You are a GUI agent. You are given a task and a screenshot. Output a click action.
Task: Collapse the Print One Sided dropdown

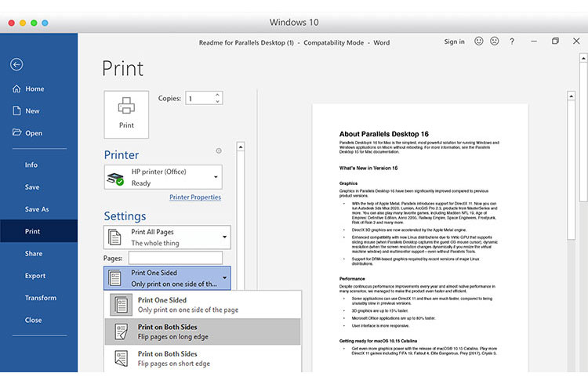[167, 278]
